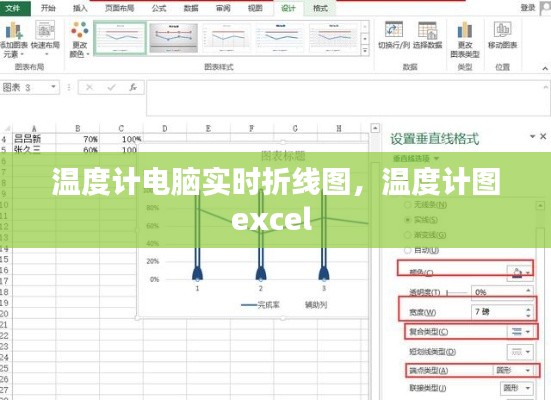The height and width of the screenshot is (400, 551).
Task: Select the first chart style thumbnail
Action: pos(120,38)
